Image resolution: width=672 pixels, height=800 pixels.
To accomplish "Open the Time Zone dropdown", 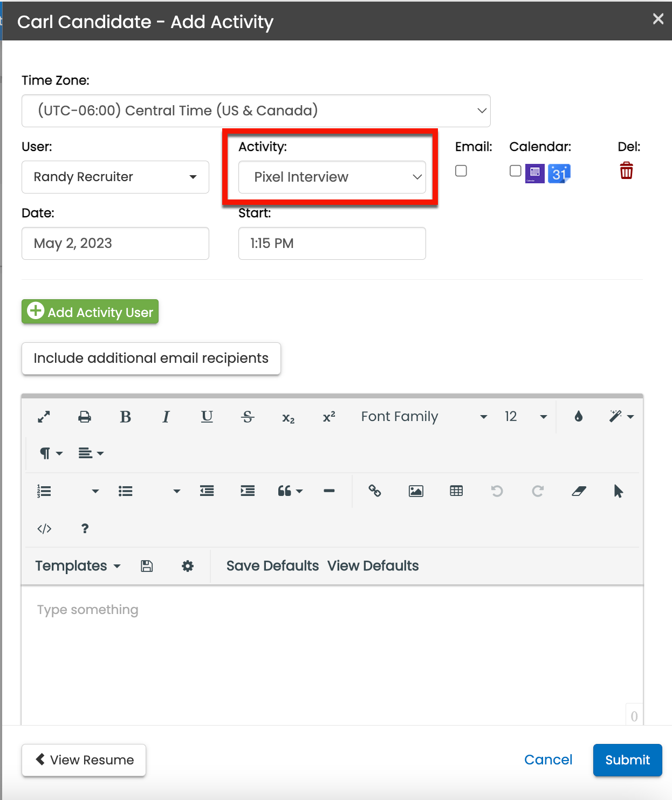I will pyautogui.click(x=256, y=111).
